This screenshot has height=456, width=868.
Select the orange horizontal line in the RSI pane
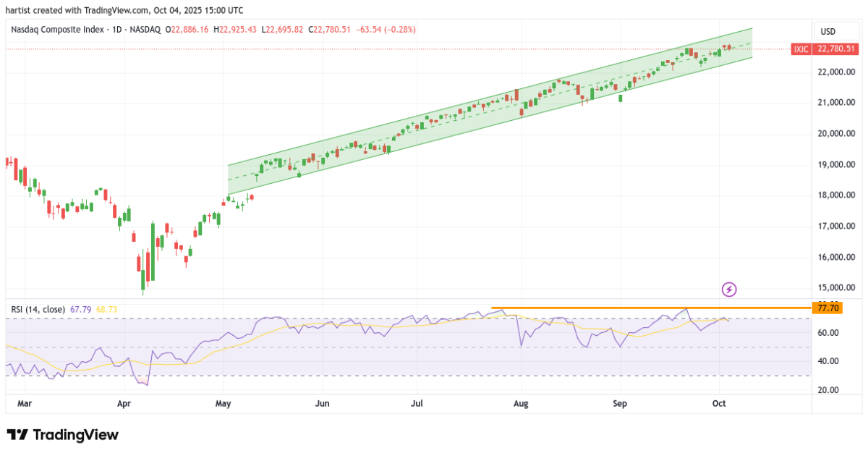[x=637, y=308]
